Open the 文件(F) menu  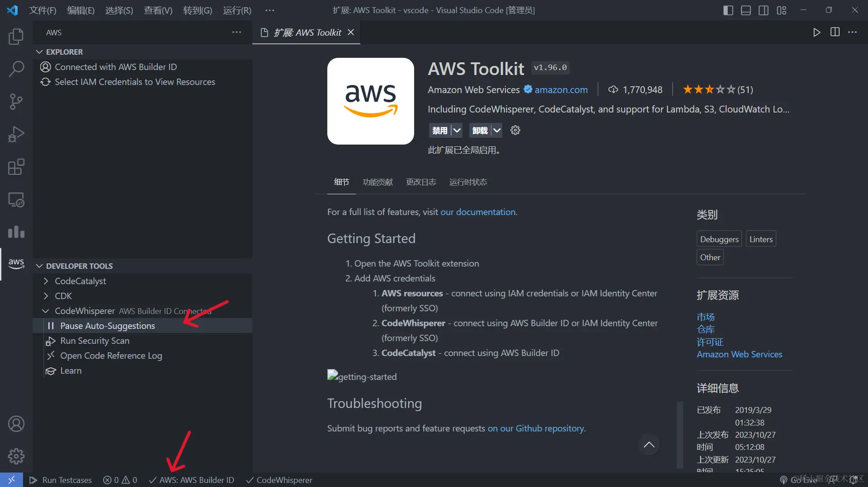pos(43,10)
